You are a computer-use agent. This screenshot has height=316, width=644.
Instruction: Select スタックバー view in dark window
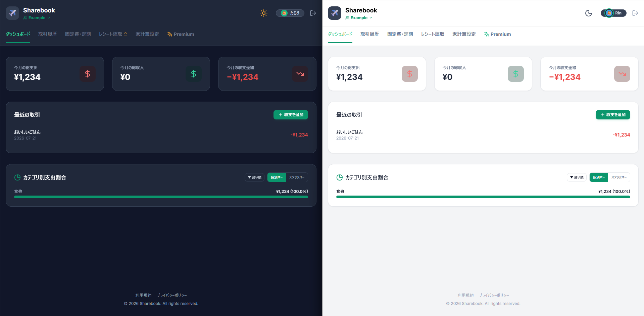[297, 177]
